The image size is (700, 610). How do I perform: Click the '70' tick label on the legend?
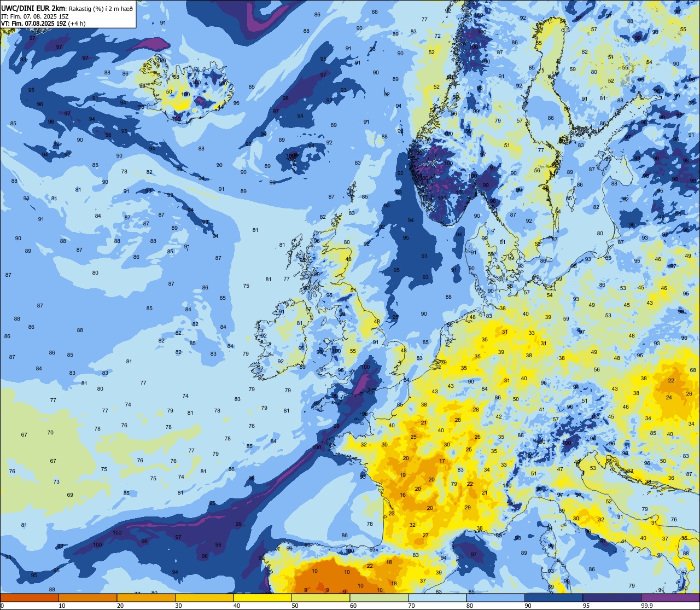click(411, 606)
